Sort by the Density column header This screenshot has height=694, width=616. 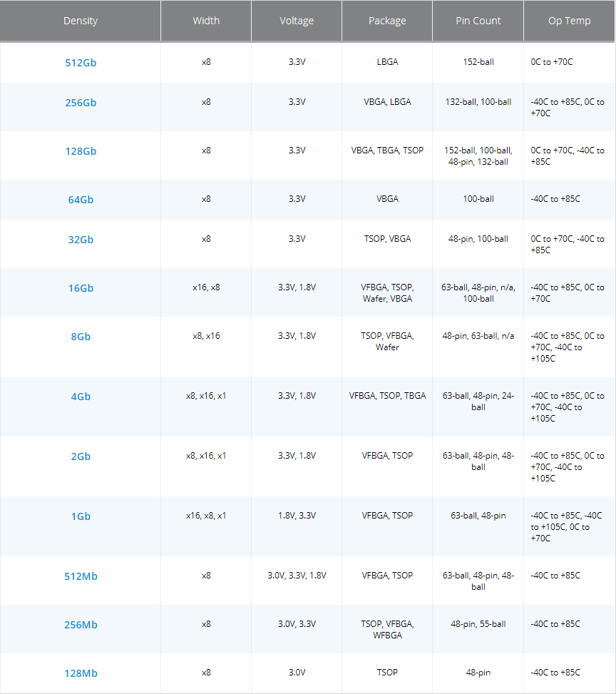[81, 21]
